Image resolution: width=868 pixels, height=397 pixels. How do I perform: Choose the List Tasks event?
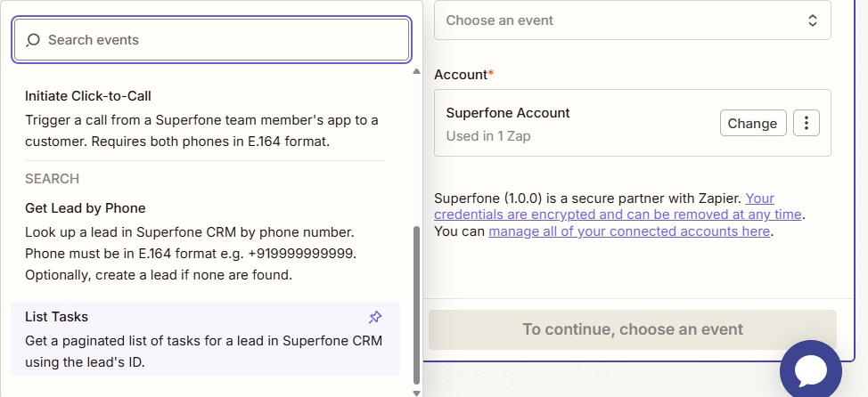tap(205, 339)
